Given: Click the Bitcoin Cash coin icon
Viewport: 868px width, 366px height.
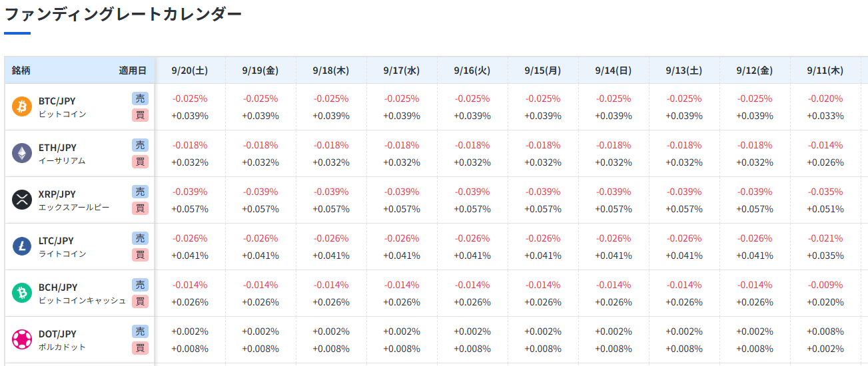Looking at the screenshot, I should tap(22, 293).
